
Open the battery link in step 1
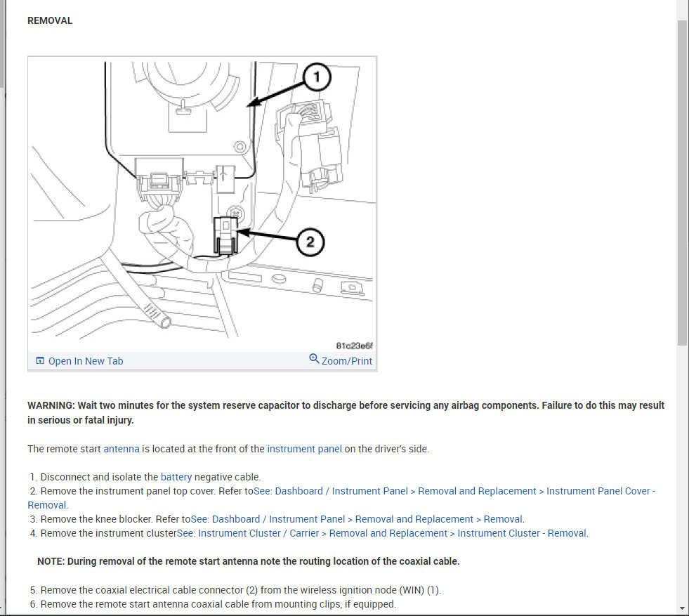click(176, 477)
